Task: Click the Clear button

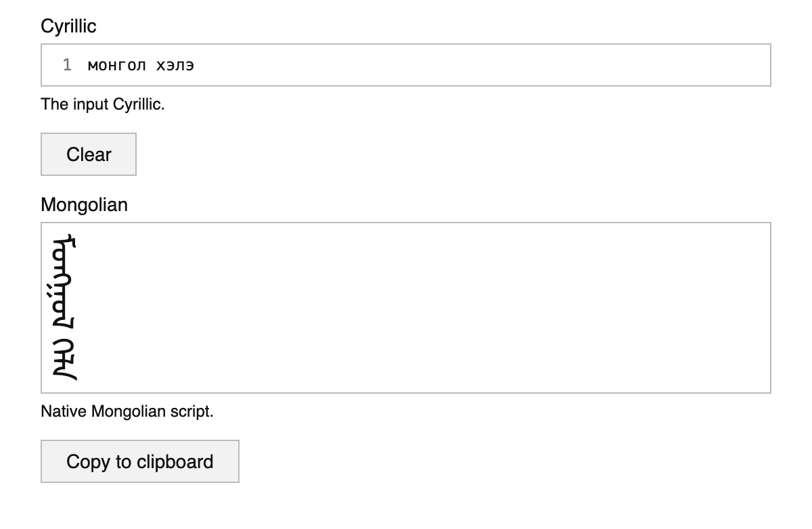Action: 89,154
